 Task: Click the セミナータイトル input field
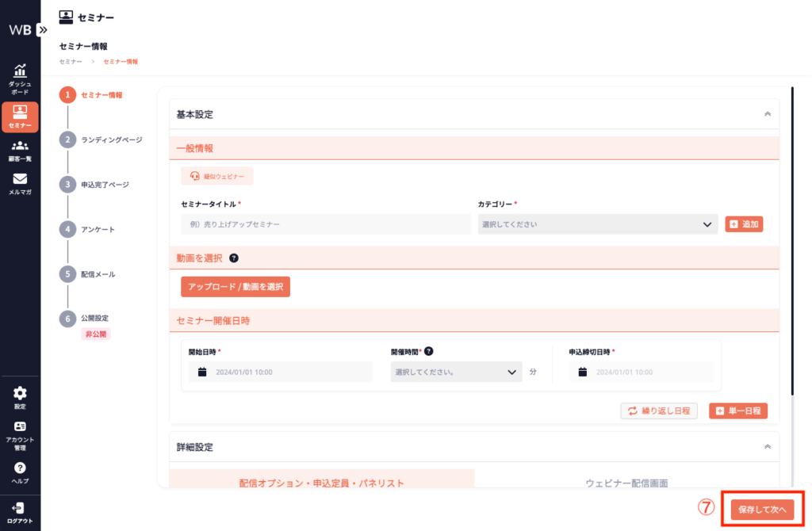(x=325, y=224)
